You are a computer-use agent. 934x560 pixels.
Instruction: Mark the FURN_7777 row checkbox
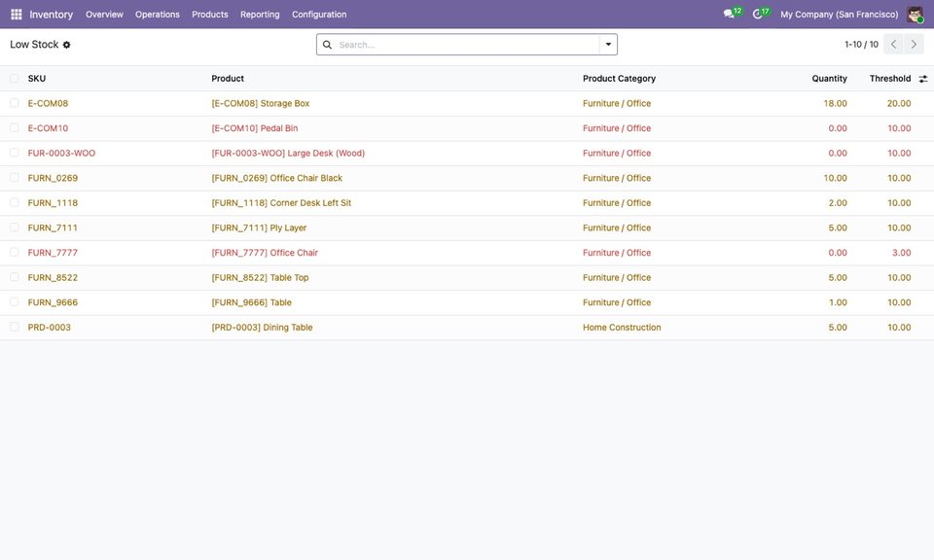point(15,253)
